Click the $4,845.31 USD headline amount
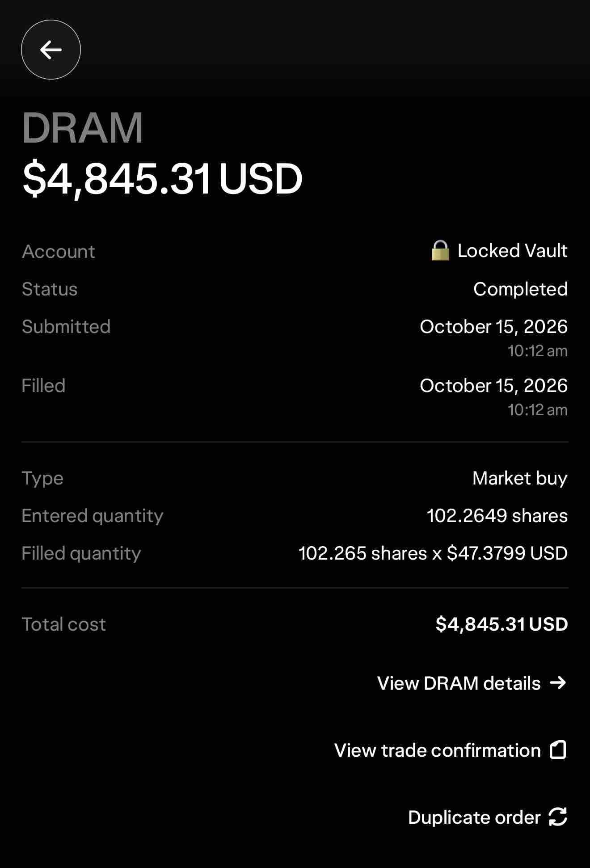This screenshot has height=868, width=590. coord(163,179)
